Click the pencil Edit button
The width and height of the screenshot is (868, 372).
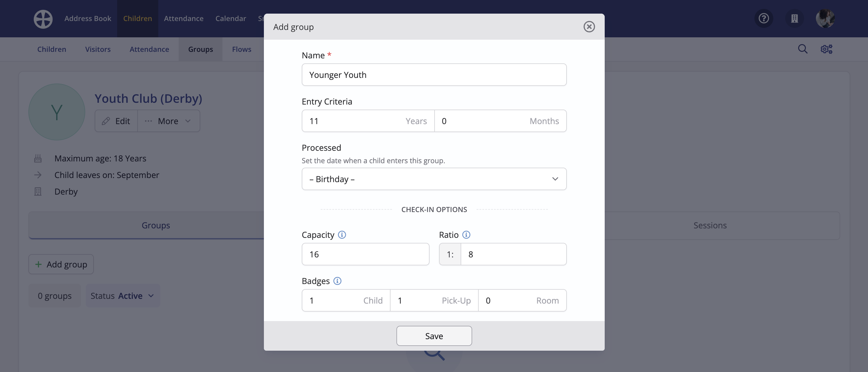pyautogui.click(x=116, y=121)
